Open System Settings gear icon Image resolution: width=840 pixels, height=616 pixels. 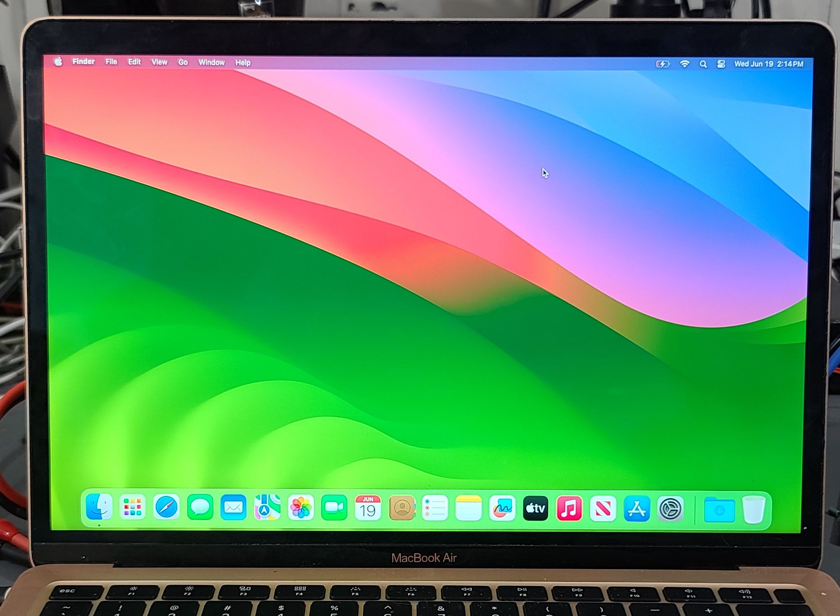click(x=670, y=508)
